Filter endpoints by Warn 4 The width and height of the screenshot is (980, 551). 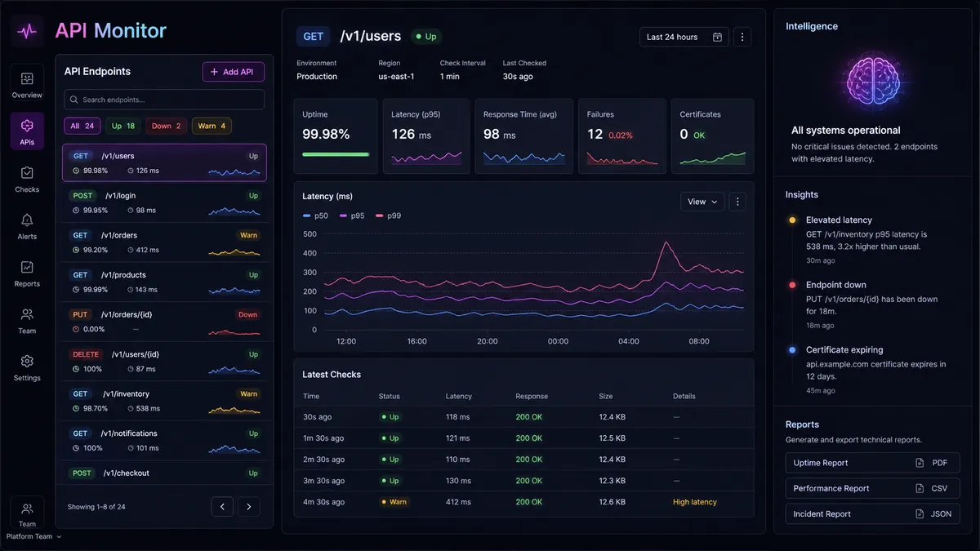click(x=212, y=126)
